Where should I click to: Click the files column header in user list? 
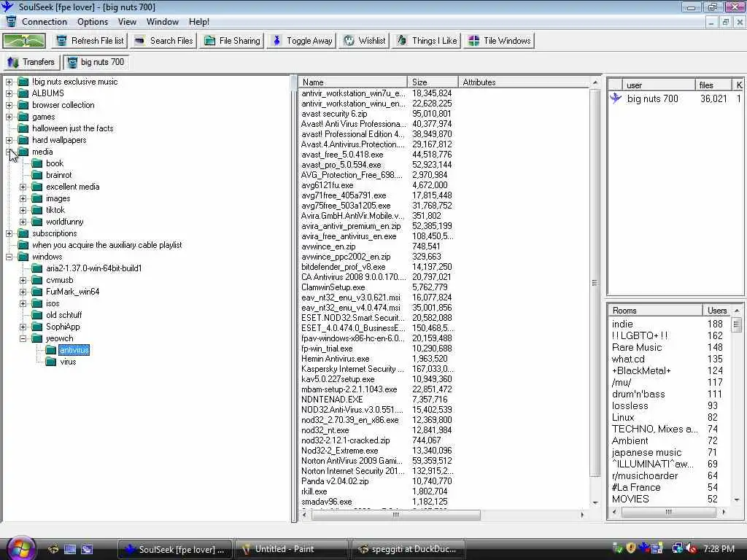tap(713, 85)
